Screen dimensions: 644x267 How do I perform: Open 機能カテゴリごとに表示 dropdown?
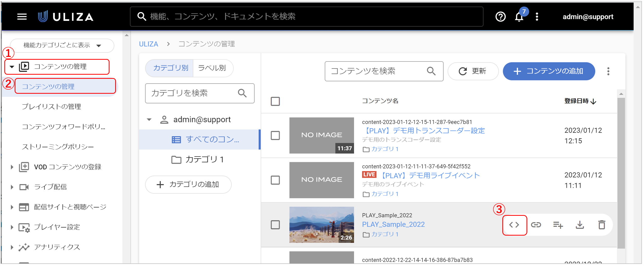pos(62,46)
